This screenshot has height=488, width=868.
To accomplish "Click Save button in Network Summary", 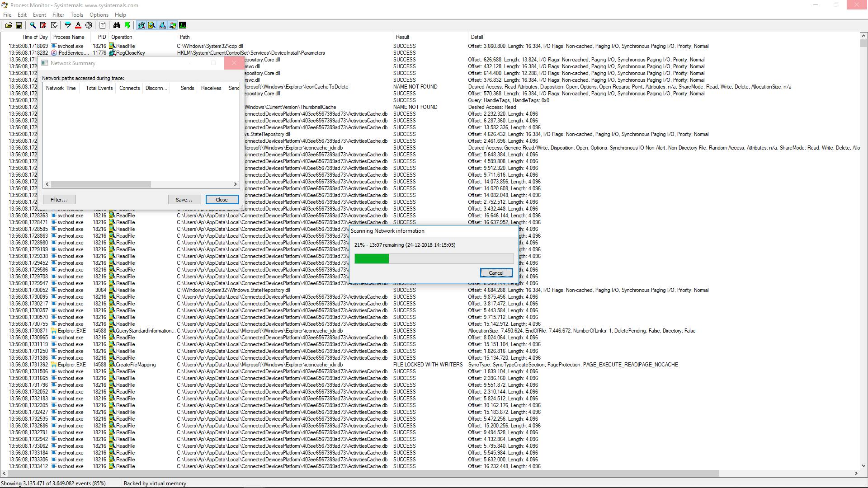I will 184,200.
